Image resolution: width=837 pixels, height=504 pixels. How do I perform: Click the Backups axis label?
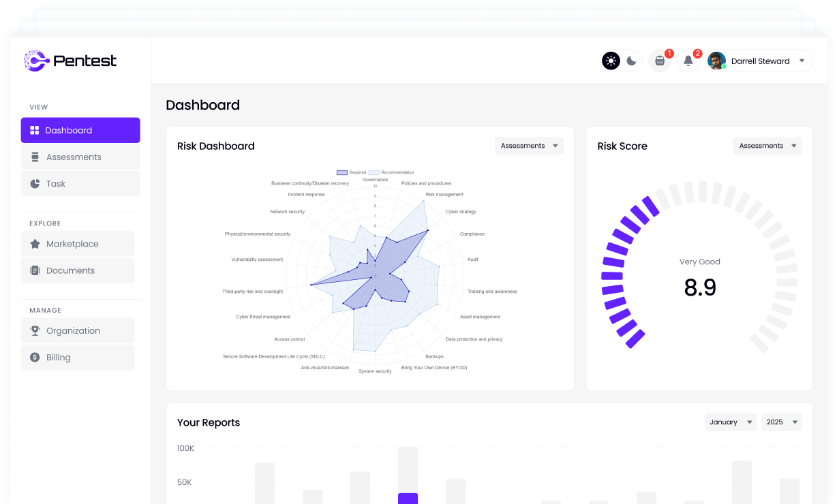coord(435,356)
